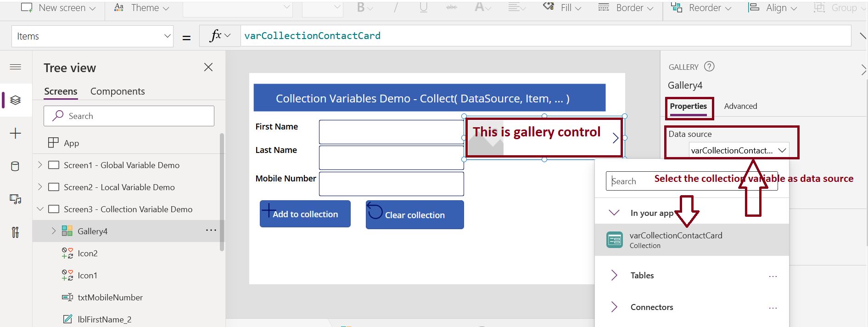Open the font size dropdown
The height and width of the screenshot is (327, 868).
323,8
